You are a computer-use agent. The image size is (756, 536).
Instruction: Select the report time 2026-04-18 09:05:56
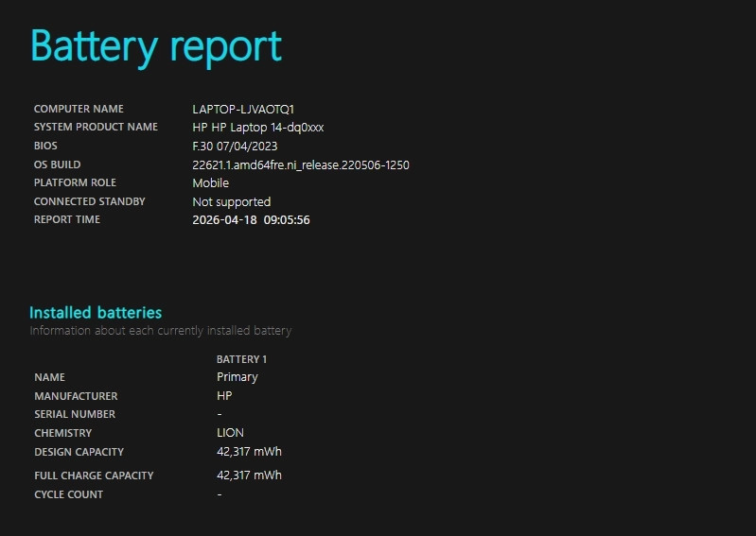point(251,220)
